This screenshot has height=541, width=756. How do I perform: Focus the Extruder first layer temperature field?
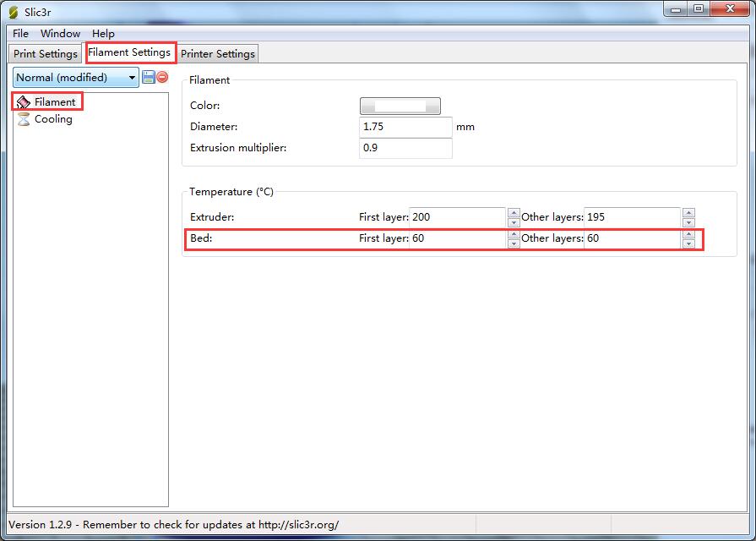pos(458,217)
